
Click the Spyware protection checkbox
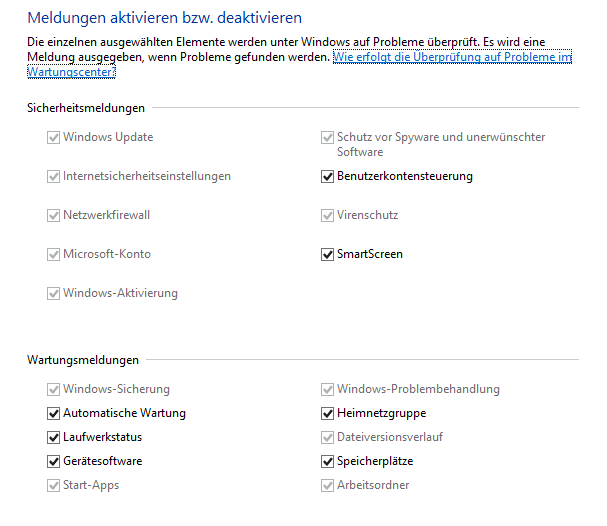coord(328,137)
